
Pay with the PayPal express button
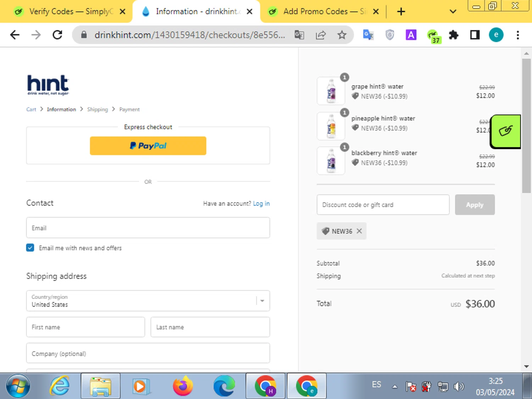pyautogui.click(x=148, y=146)
